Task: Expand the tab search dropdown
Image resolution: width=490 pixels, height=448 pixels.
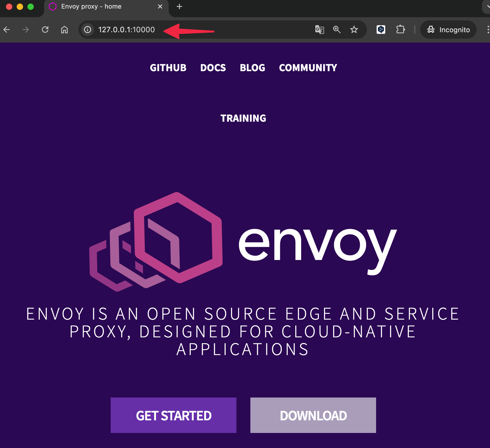Action: tap(487, 6)
